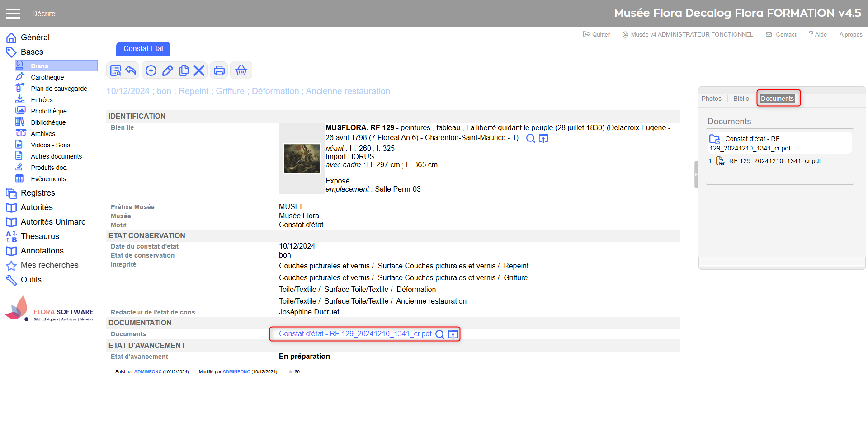Viewport: 868px width, 427px height.
Task: Switch to the Photos tab
Action: [x=711, y=99]
